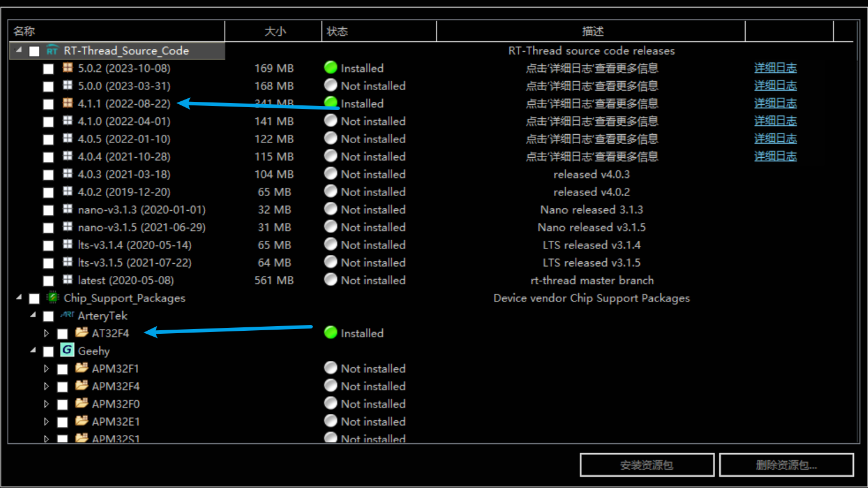
Task: Click the APM32F4 folder icon
Action: point(82,386)
